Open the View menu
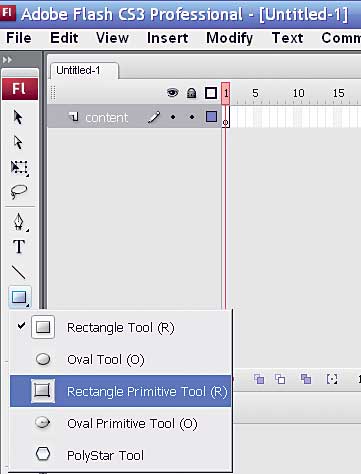The width and height of the screenshot is (361, 474). 112,38
